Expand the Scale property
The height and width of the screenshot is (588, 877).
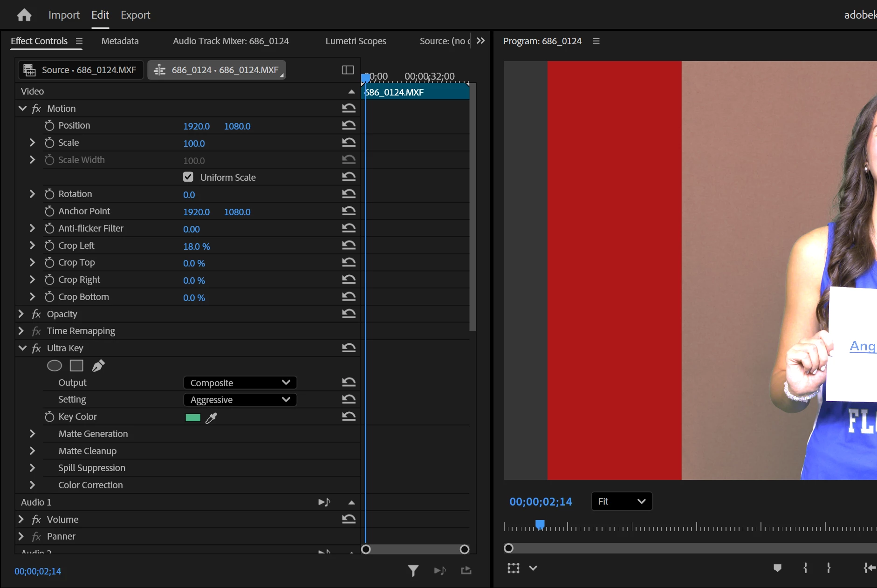coord(32,143)
